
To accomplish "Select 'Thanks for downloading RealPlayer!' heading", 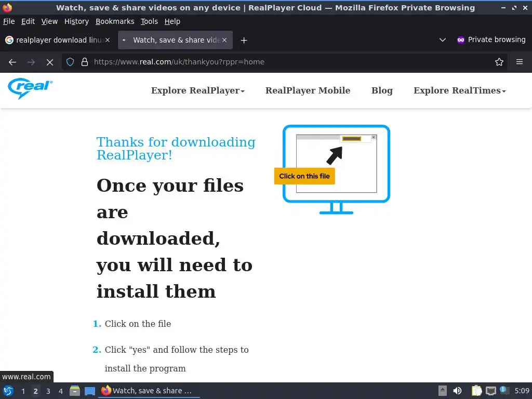I will pos(176,149).
